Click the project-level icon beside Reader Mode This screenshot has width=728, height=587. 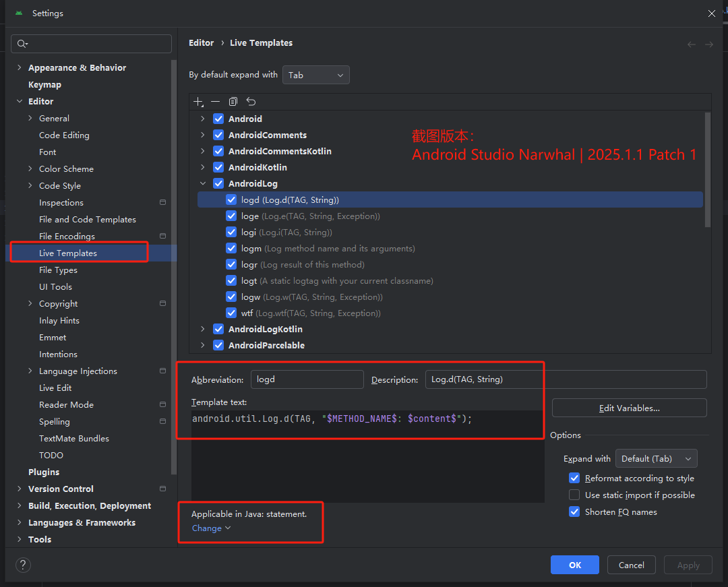[x=162, y=404]
